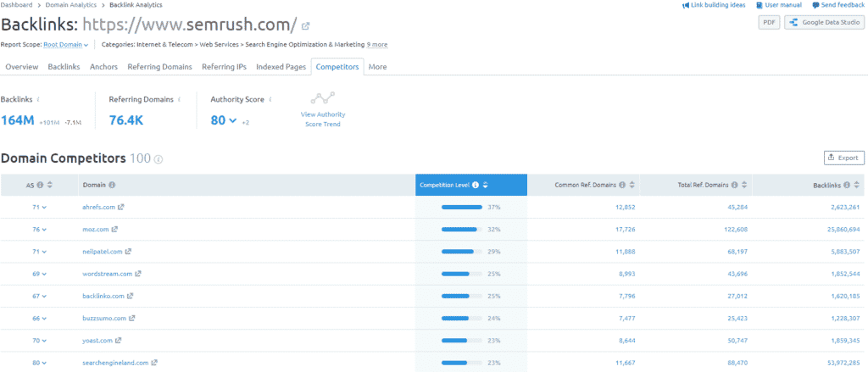Switch to Backlinks tab
The height and width of the screenshot is (372, 868).
pos(64,66)
